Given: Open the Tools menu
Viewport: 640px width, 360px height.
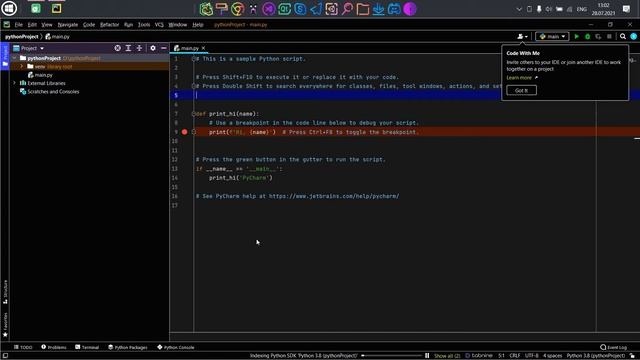Looking at the screenshot, I should [x=144, y=24].
